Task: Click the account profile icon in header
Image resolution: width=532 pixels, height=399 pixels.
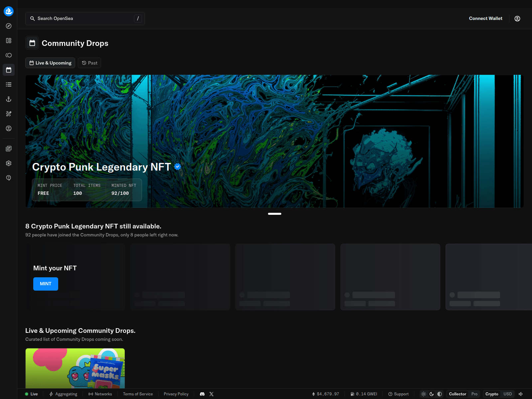Action: [x=517, y=19]
